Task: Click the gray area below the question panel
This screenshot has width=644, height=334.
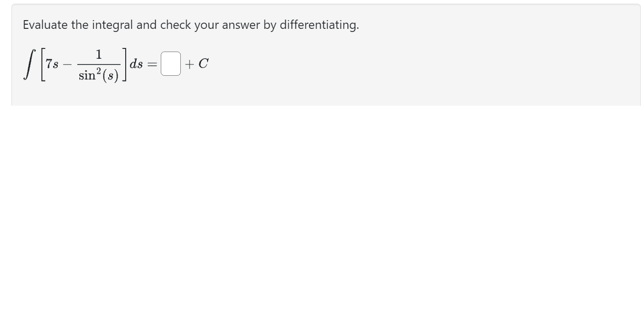Action: coord(322,206)
